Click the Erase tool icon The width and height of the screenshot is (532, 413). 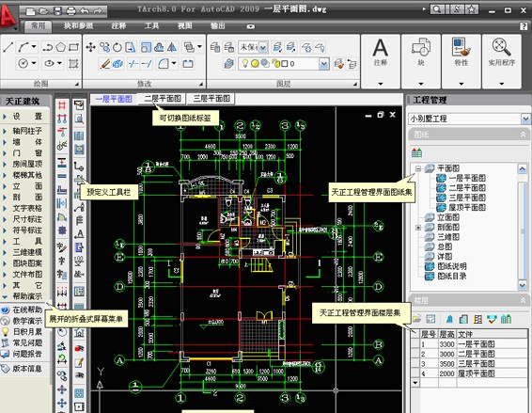pyautogui.click(x=105, y=64)
